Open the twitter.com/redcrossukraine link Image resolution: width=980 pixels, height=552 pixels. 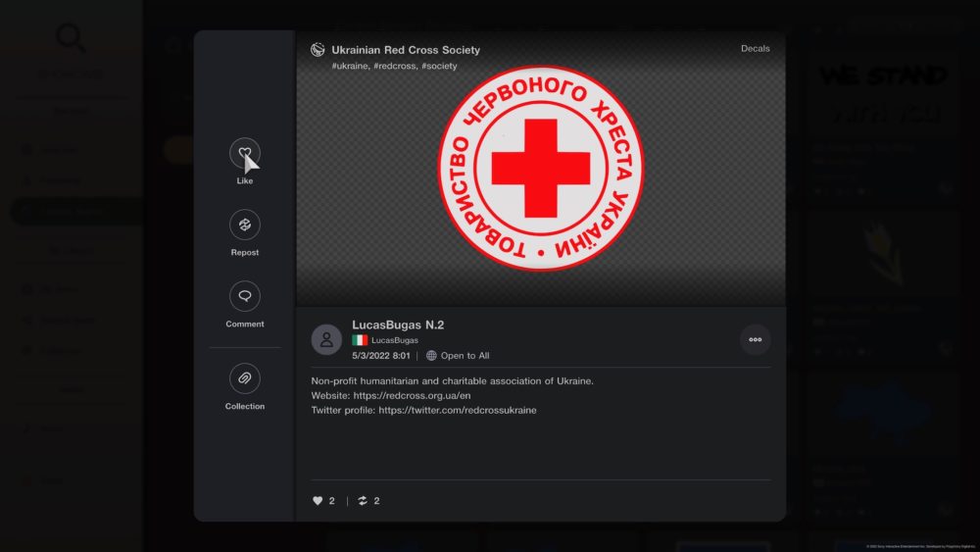[458, 410]
